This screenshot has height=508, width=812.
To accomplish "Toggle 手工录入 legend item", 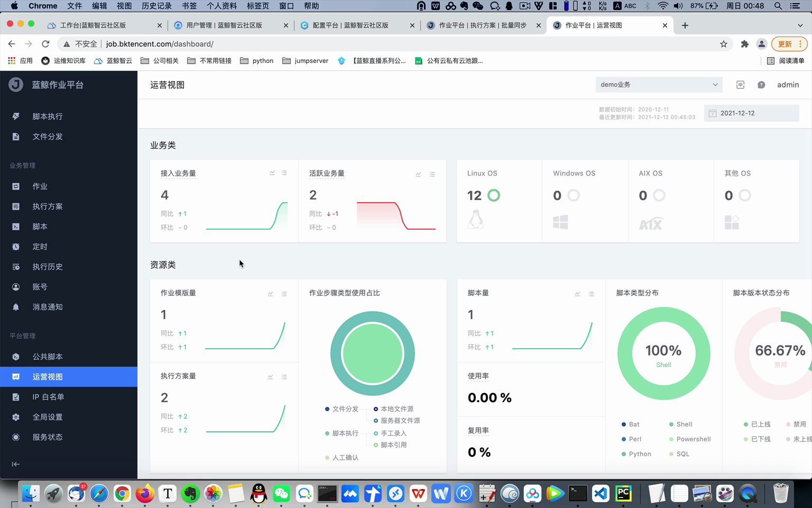I will pos(390,433).
